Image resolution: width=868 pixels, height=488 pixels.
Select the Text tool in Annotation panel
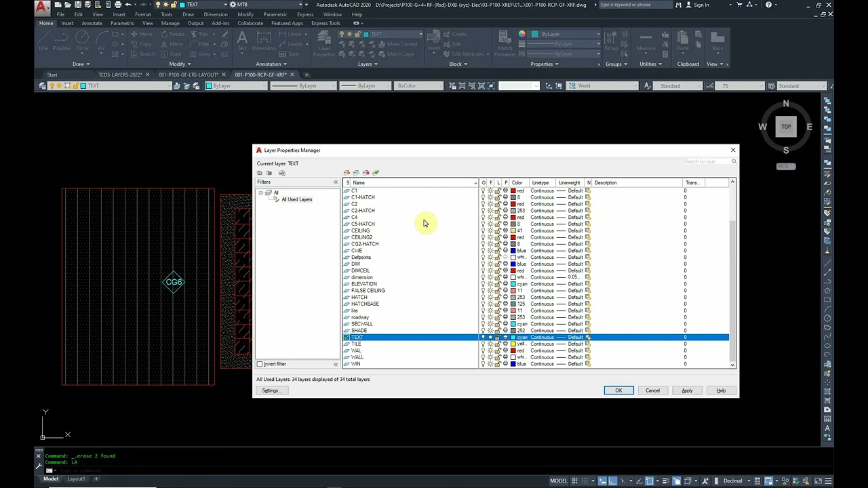[x=242, y=41]
